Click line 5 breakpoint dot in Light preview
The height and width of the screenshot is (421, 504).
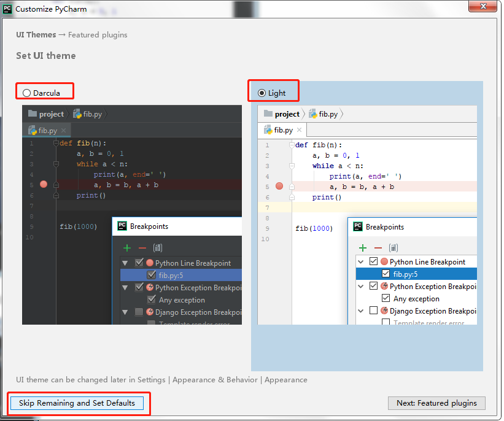279,186
